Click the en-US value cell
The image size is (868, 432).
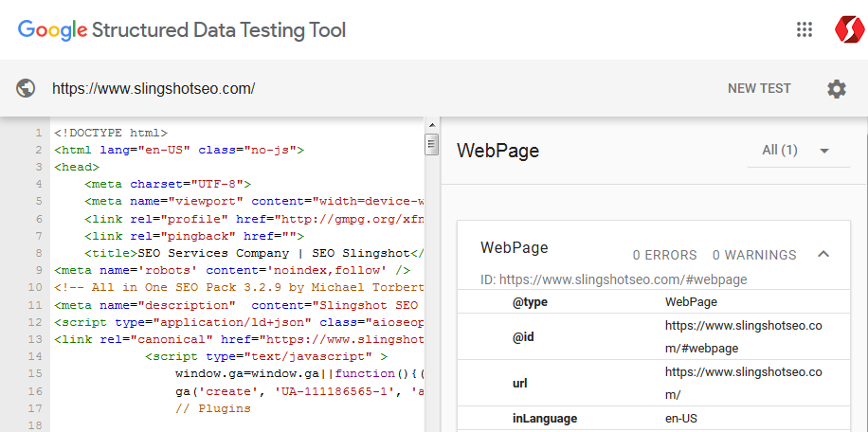click(x=681, y=418)
